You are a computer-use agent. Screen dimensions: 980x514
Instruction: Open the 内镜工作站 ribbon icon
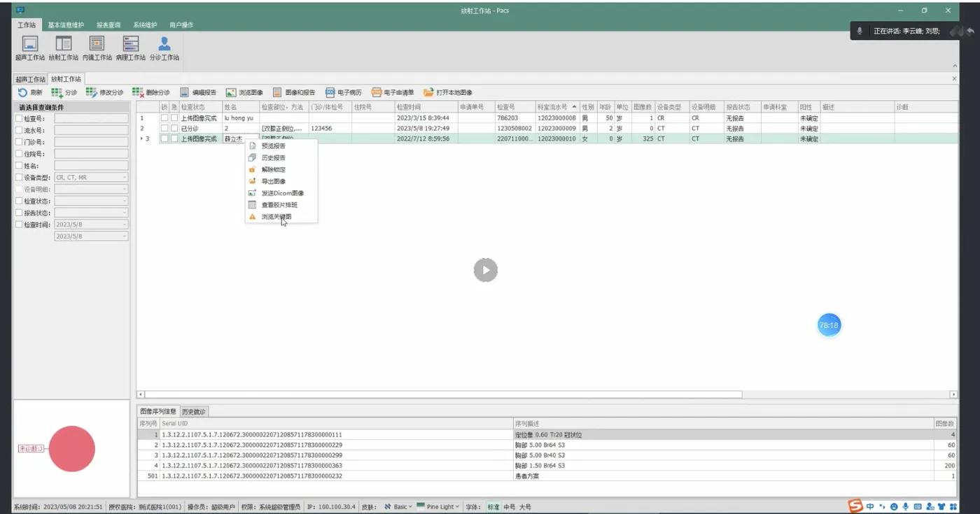[x=97, y=48]
